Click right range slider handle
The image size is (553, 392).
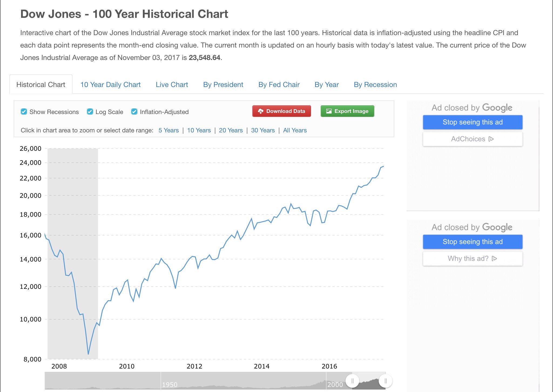point(385,381)
